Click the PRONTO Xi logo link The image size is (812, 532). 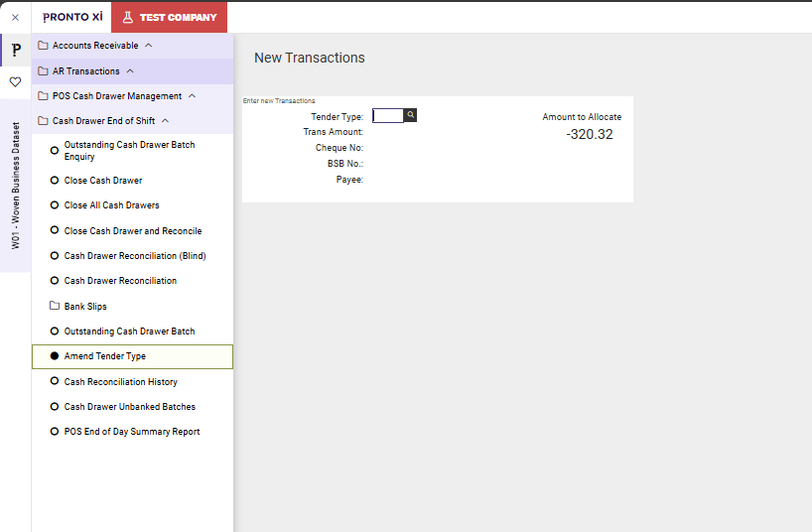(x=72, y=17)
